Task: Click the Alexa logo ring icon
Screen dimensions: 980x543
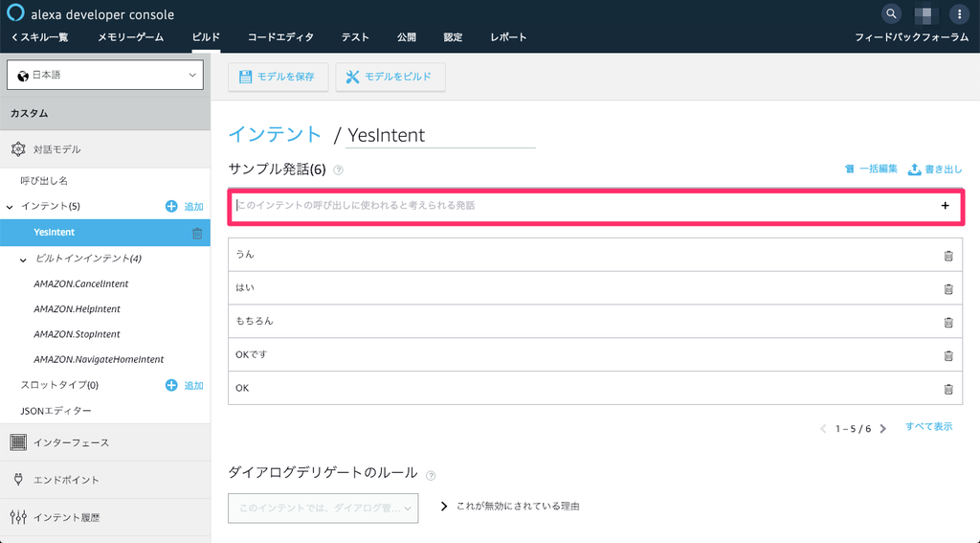Action: 15,12
